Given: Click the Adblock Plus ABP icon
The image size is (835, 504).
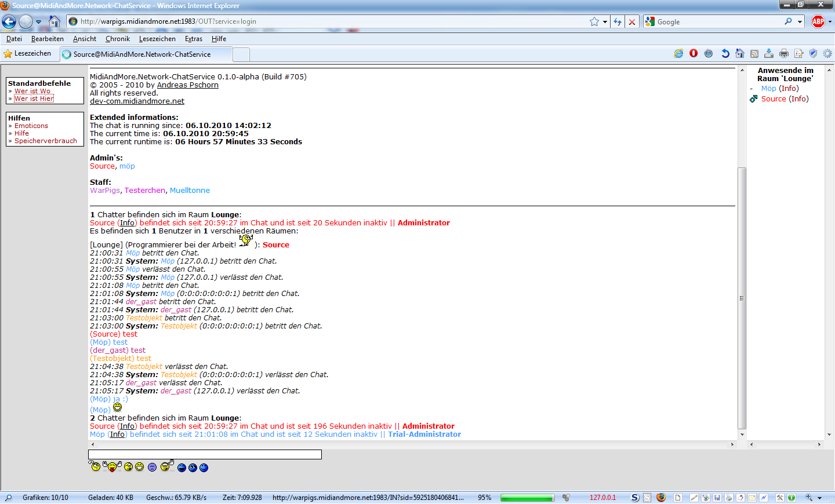Looking at the screenshot, I should (818, 21).
